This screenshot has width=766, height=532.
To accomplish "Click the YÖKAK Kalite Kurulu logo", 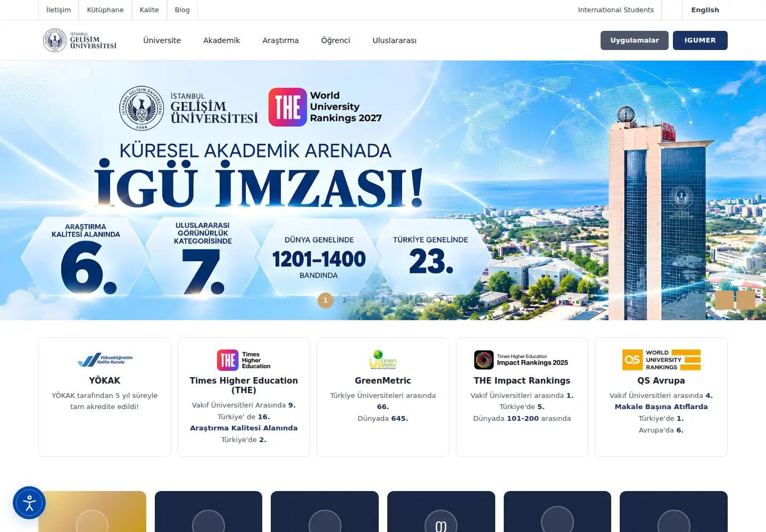I will coord(105,360).
